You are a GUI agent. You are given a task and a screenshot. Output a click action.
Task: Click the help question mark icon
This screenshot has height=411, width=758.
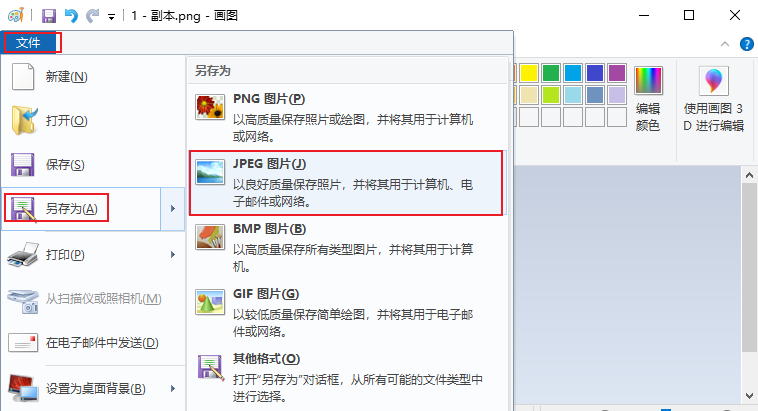coord(746,44)
